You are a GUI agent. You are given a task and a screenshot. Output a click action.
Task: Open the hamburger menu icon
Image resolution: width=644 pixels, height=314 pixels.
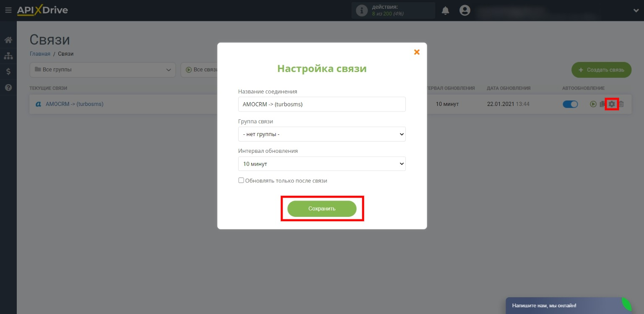[8, 10]
